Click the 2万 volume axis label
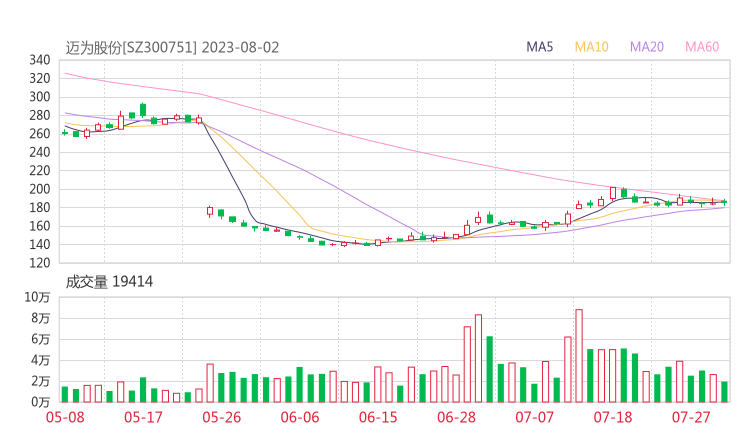Viewport: 740px width, 440px height. tap(41, 381)
